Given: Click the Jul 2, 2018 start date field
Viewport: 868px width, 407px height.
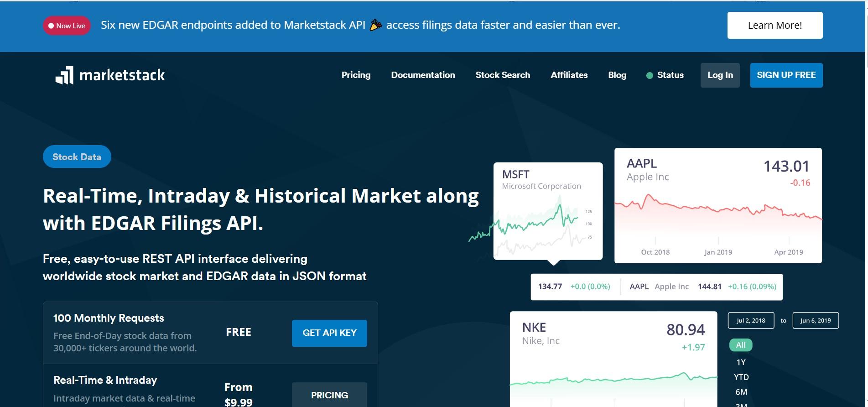Looking at the screenshot, I should [x=751, y=320].
